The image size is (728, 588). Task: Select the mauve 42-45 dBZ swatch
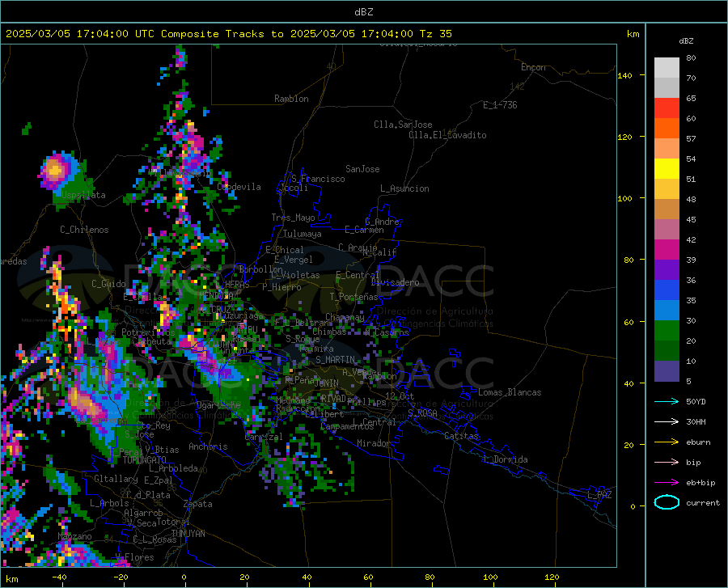[x=667, y=229]
